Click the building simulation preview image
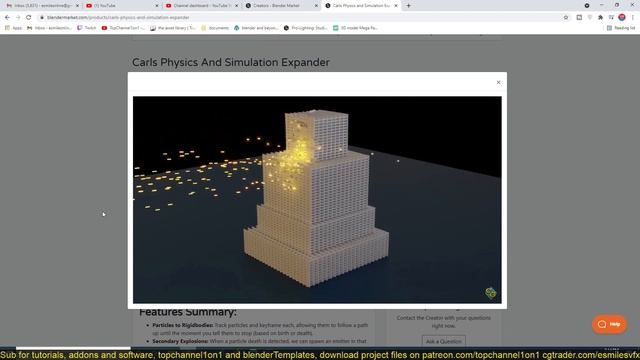Viewport: 640px width, 360px height. tap(317, 200)
